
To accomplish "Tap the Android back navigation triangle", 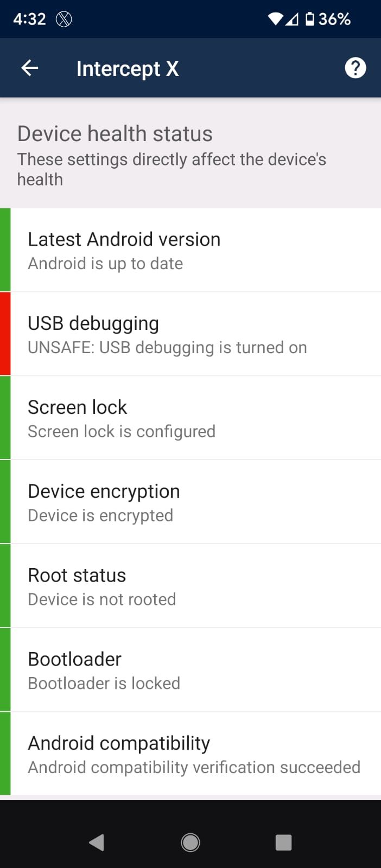I will [96, 842].
